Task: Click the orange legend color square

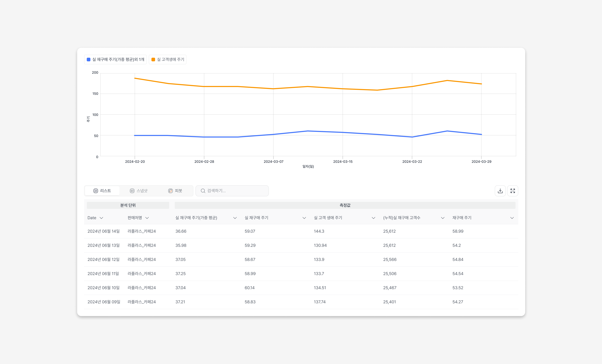Action: [153, 59]
